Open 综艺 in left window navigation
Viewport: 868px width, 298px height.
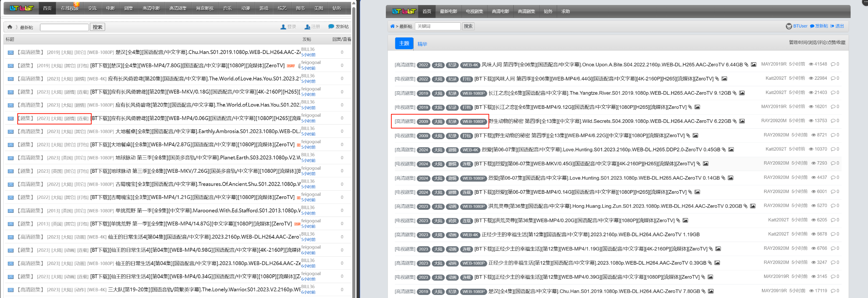282,8
